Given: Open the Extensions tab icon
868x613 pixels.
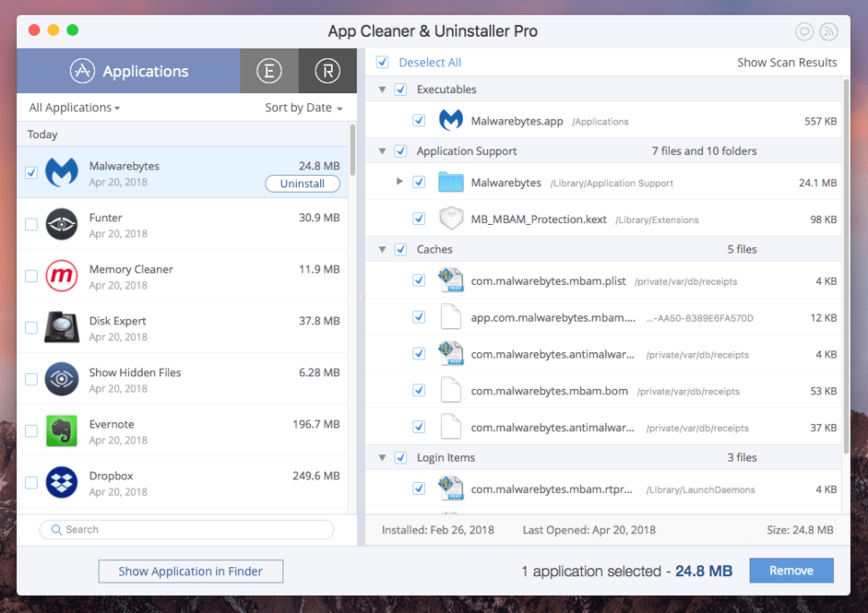Looking at the screenshot, I should point(269,71).
